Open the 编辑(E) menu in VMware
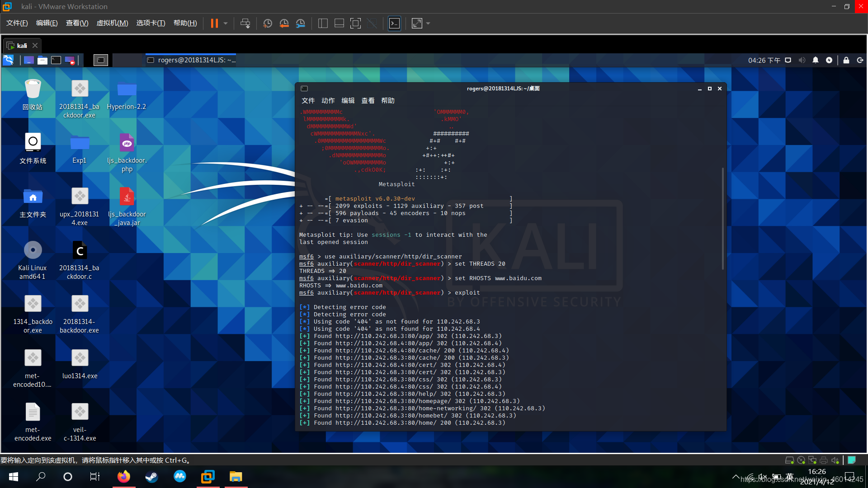This screenshot has height=488, width=868. pyautogui.click(x=47, y=23)
